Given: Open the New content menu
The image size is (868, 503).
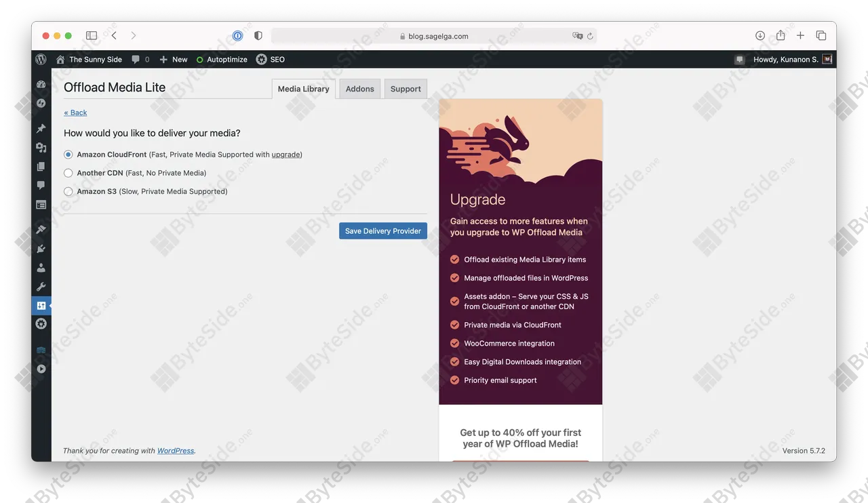Looking at the screenshot, I should pos(173,60).
